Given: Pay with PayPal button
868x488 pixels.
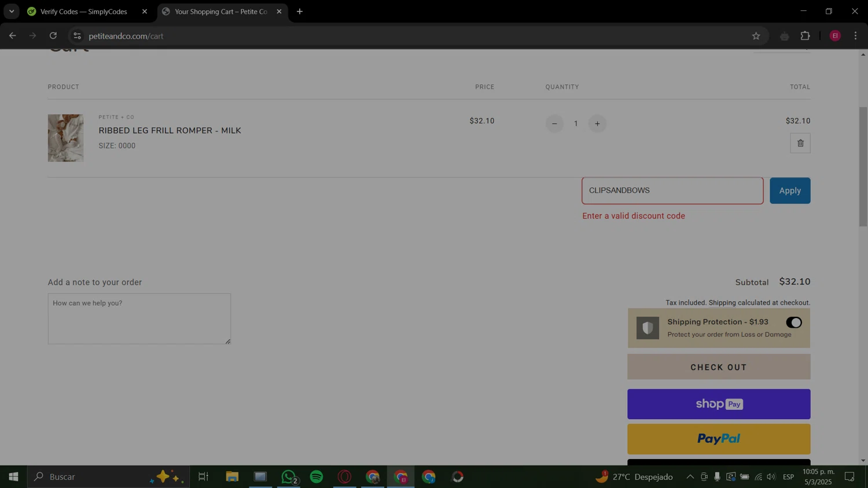Looking at the screenshot, I should 719,439.
